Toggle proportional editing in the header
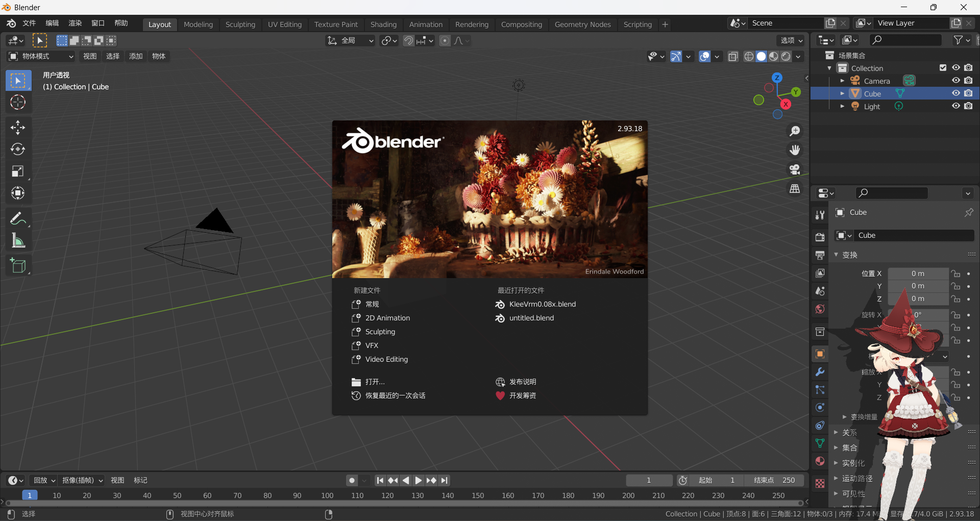The width and height of the screenshot is (980, 521). (x=445, y=41)
